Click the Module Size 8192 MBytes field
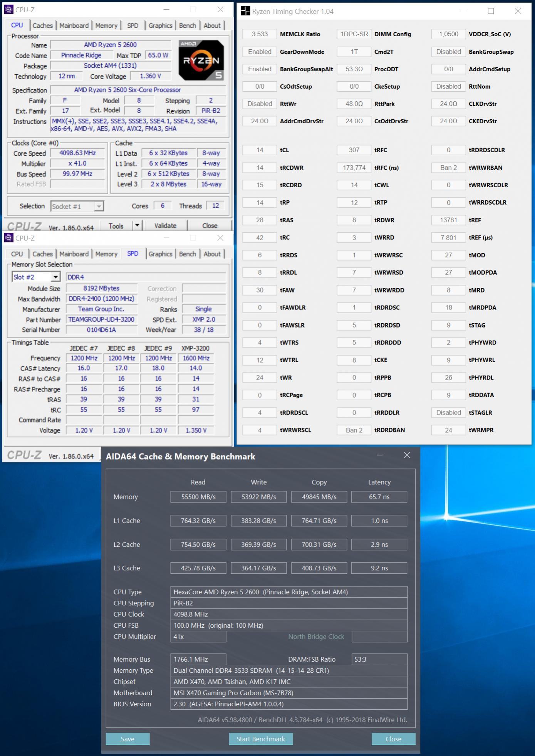 (102, 288)
